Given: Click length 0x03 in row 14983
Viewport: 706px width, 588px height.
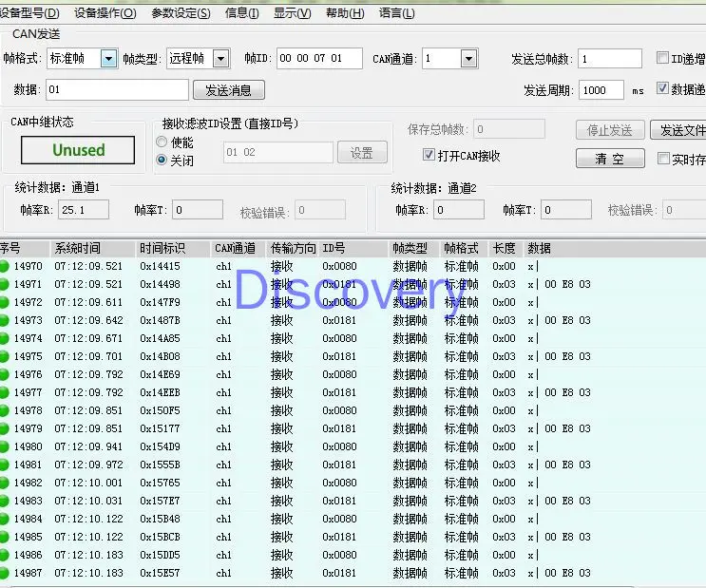Looking at the screenshot, I should coord(504,501).
